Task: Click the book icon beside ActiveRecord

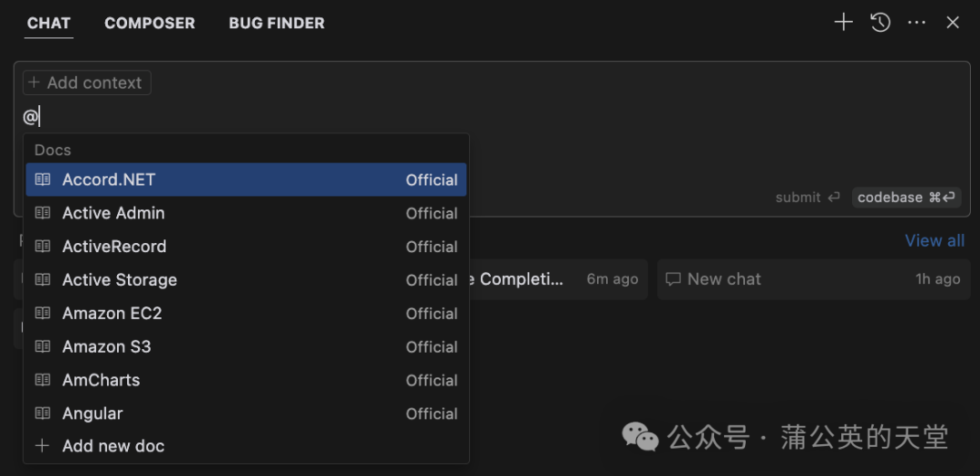Action: point(43,247)
